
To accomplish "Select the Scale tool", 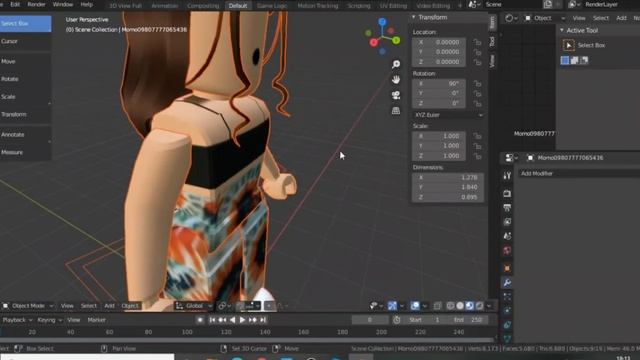I will click(x=25, y=97).
